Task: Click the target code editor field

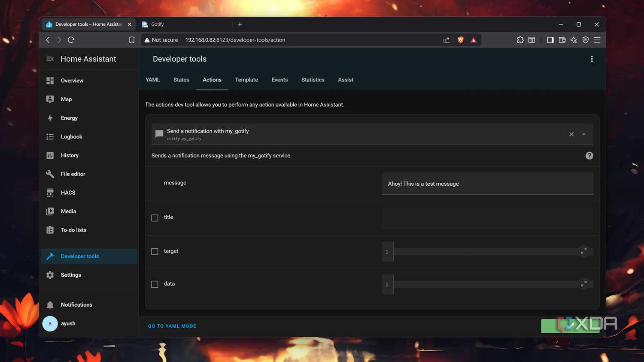Action: tap(487, 251)
